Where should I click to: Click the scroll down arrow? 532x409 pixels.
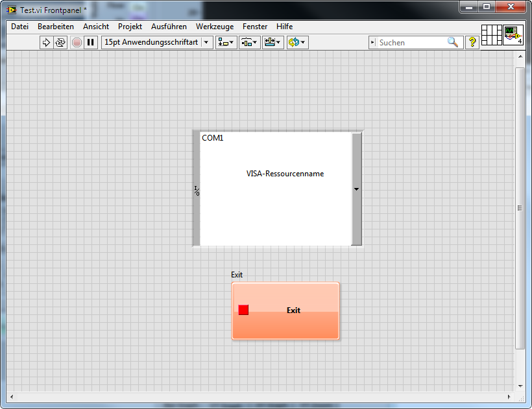(x=520, y=386)
